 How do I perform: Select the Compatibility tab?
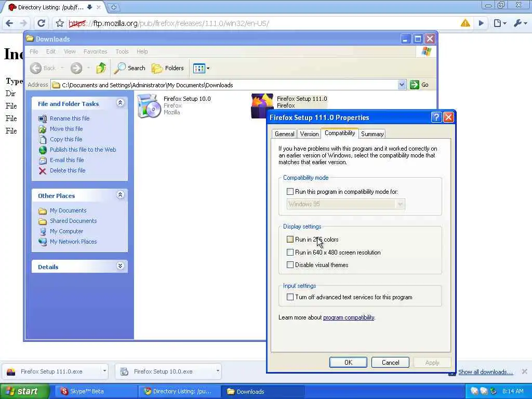pyautogui.click(x=340, y=133)
